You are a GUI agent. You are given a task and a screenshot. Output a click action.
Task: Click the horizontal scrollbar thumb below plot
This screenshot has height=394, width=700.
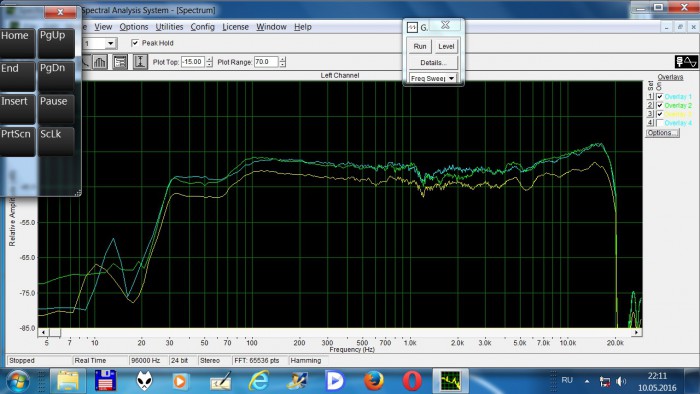point(55,332)
